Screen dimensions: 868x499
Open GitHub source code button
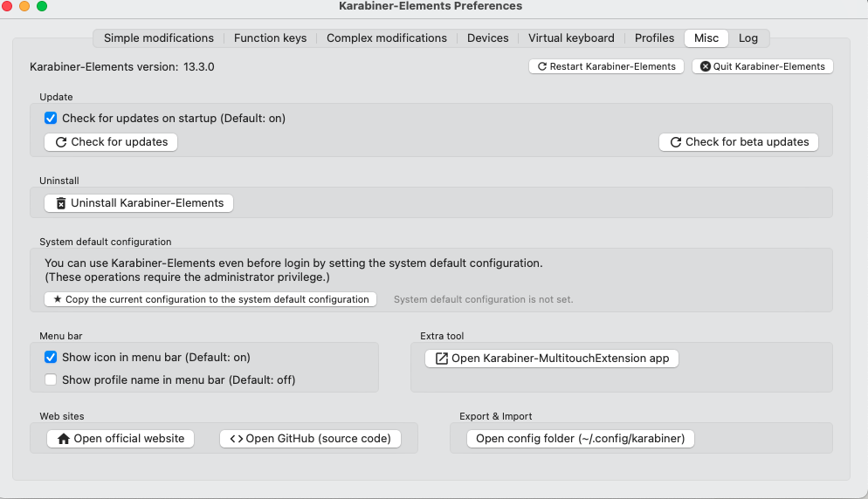point(310,439)
